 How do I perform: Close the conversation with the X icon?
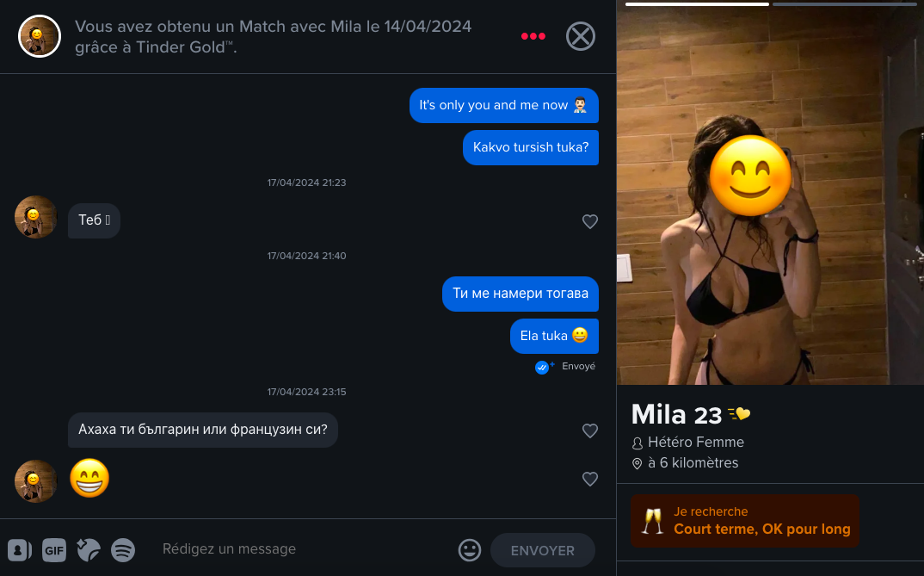pyautogui.click(x=581, y=36)
